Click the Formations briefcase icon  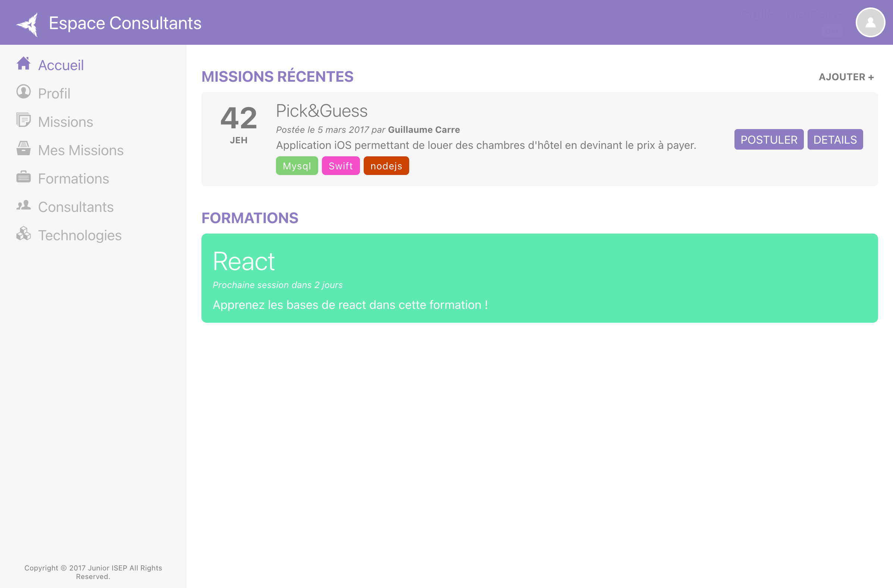[23, 177]
